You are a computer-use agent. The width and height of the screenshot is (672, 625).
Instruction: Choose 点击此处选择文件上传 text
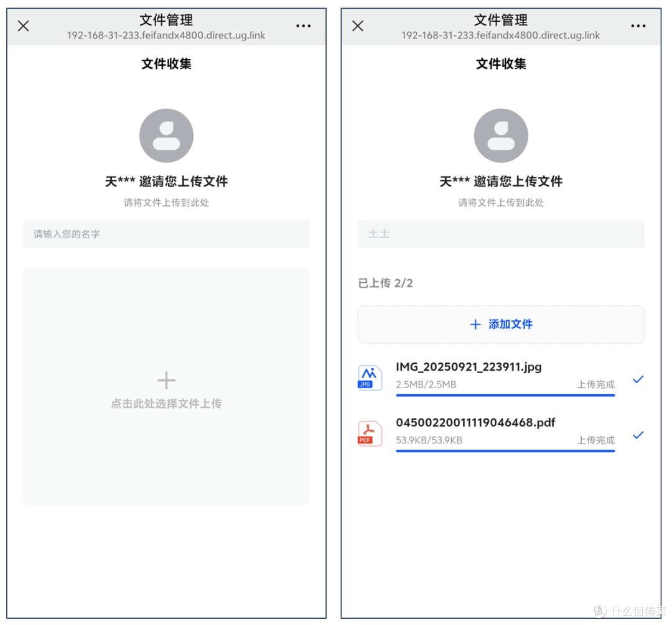[x=166, y=404]
